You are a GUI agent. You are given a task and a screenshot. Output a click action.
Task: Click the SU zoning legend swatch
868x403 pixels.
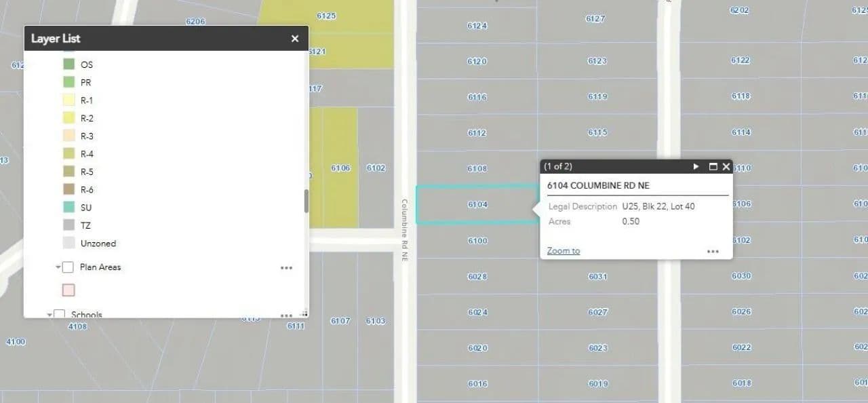[x=68, y=208]
